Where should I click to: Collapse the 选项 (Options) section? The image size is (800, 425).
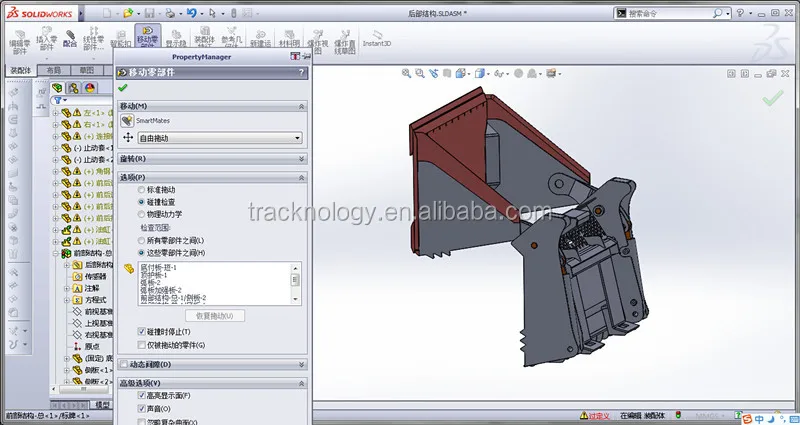[301, 176]
